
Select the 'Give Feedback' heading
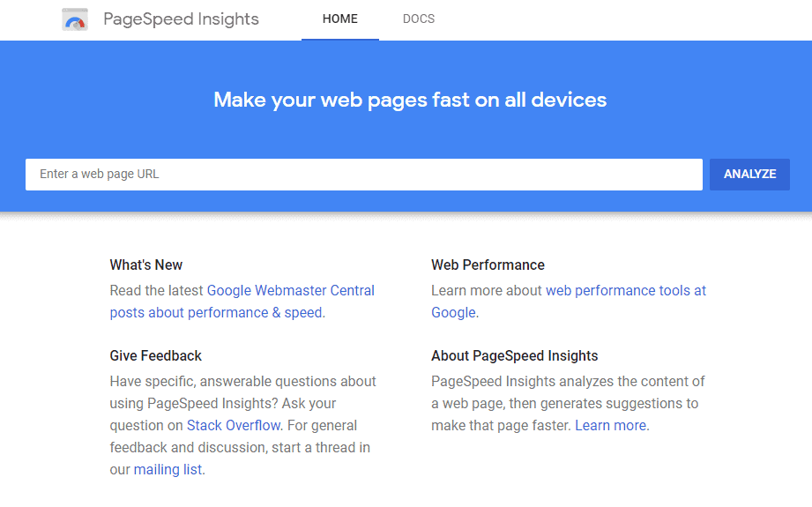(155, 355)
